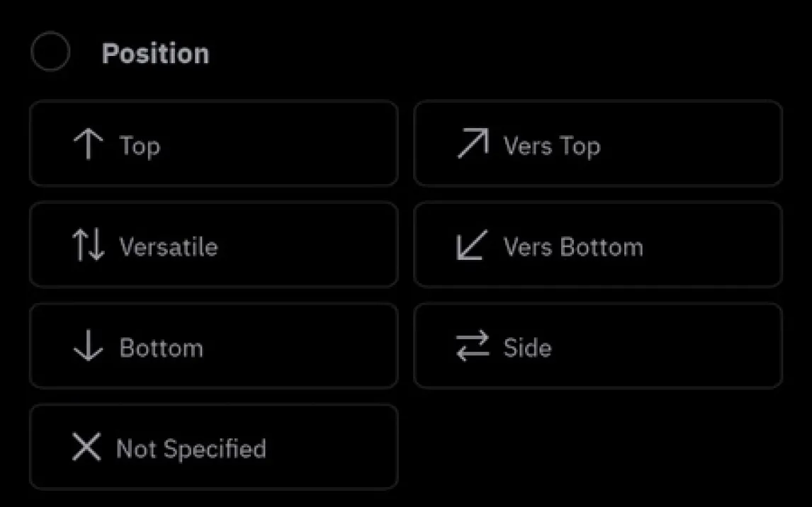The width and height of the screenshot is (812, 507).
Task: Choose the Top text label
Action: (x=140, y=146)
